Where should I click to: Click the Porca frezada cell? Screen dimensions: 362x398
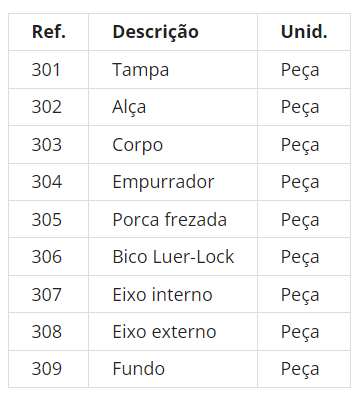click(173, 219)
